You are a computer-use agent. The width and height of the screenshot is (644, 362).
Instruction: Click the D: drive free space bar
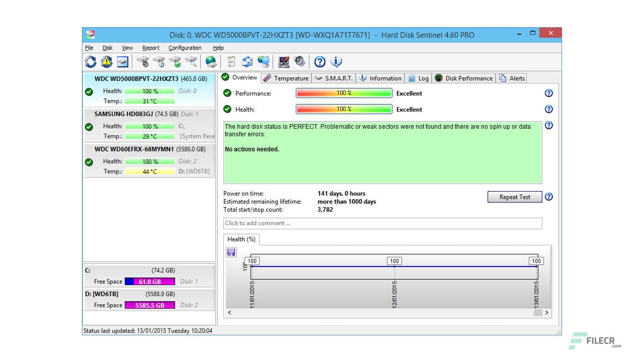(149, 305)
